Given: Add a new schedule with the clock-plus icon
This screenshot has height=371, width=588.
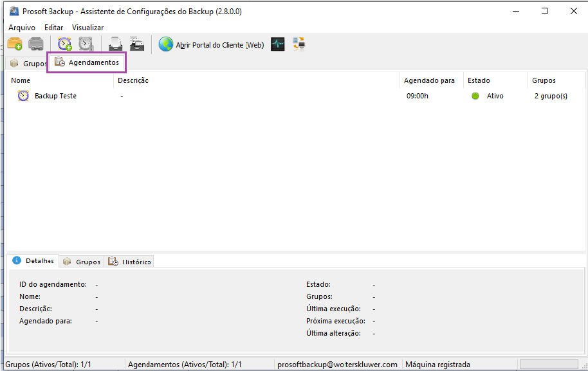Looking at the screenshot, I should tap(64, 44).
